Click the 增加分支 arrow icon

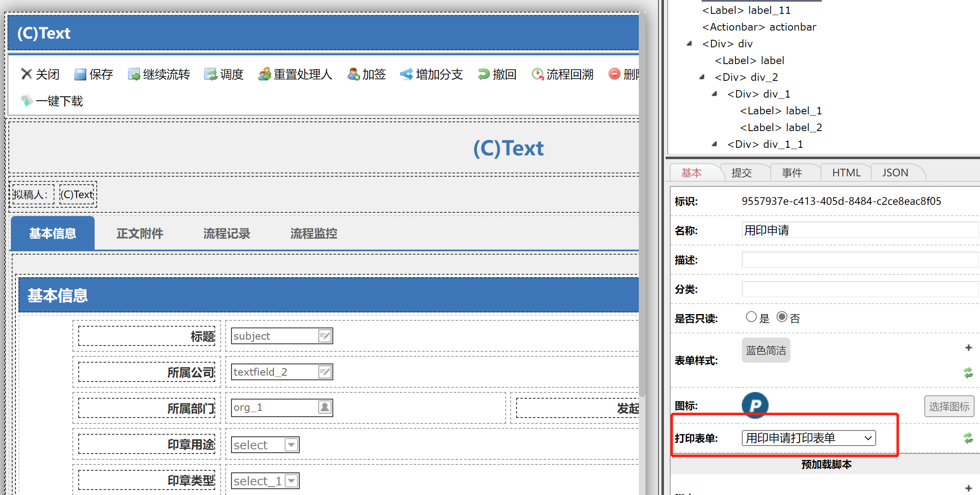click(406, 74)
